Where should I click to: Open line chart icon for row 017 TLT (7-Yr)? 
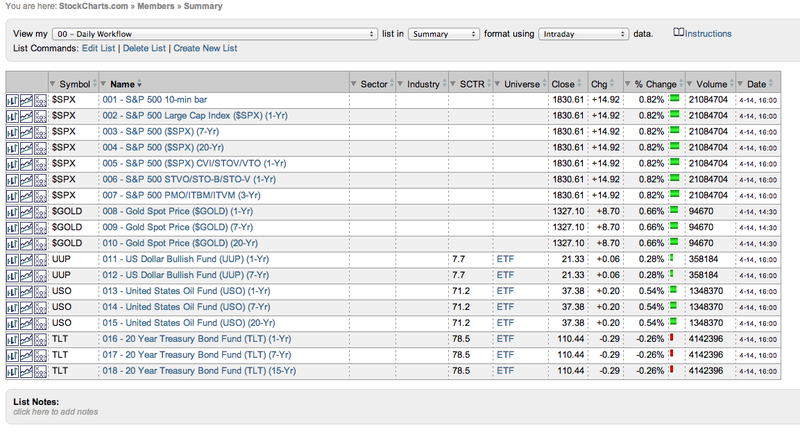26,355
